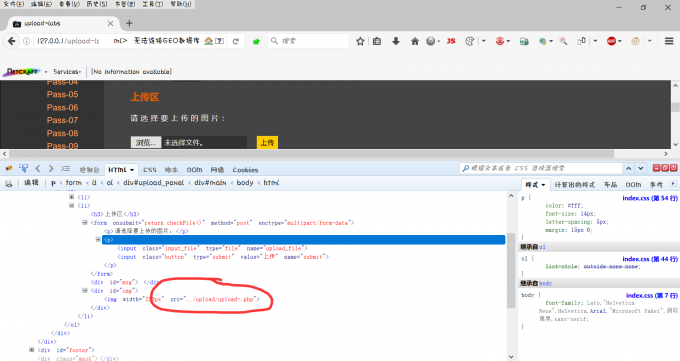This screenshot has height=361, width=680.
Task: Collapse the highlighted p element node
Action: (x=98, y=239)
